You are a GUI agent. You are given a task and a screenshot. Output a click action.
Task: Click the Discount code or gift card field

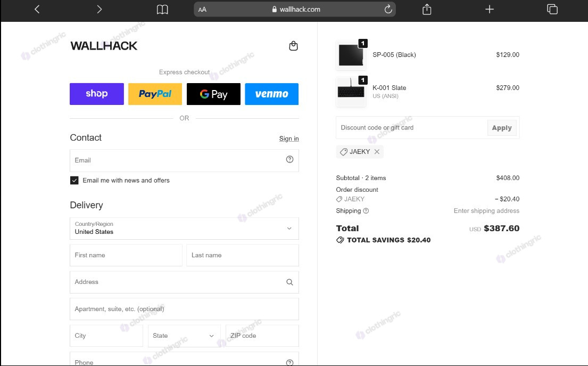(x=412, y=128)
